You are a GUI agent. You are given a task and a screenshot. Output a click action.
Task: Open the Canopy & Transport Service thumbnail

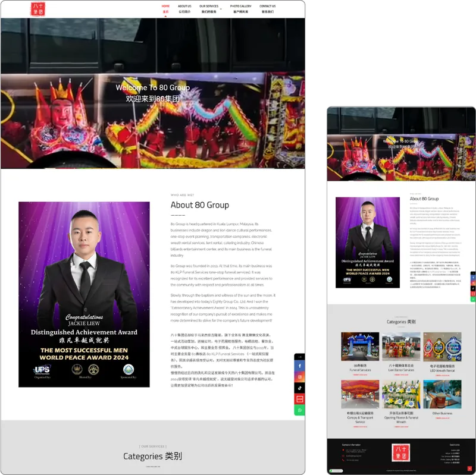point(360,394)
